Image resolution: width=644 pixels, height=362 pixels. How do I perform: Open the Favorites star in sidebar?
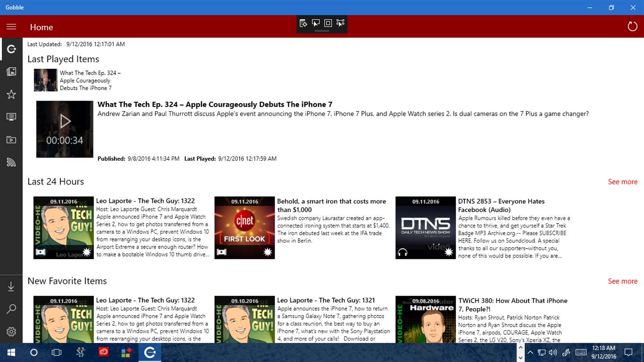tap(11, 94)
